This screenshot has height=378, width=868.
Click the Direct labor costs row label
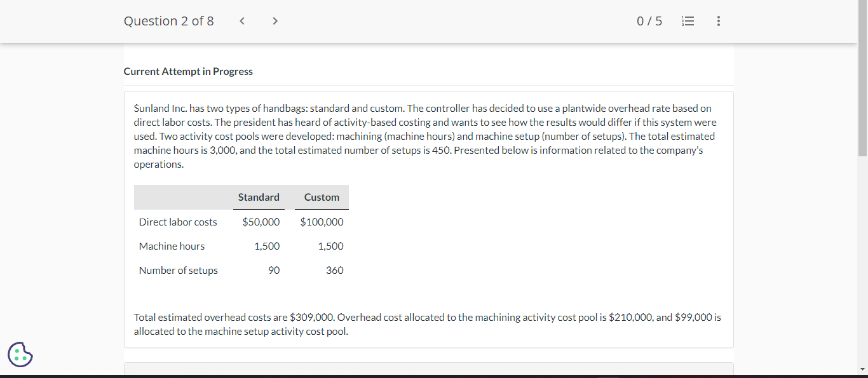[178, 222]
